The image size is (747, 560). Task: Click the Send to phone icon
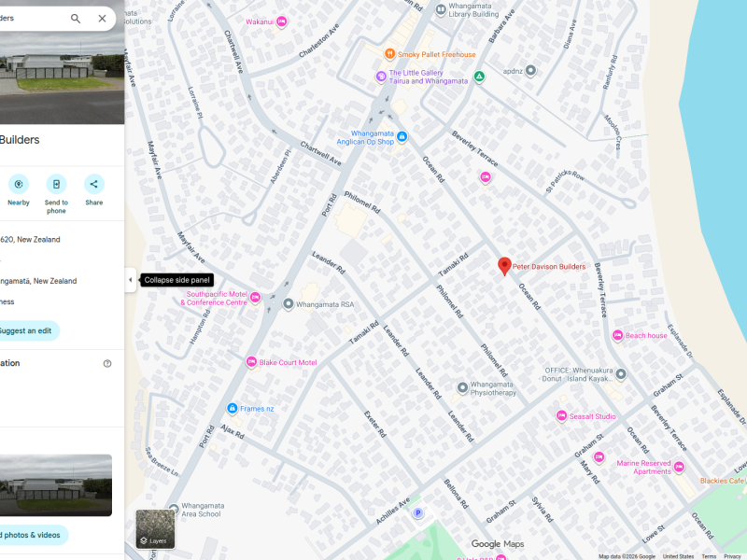coord(56,185)
